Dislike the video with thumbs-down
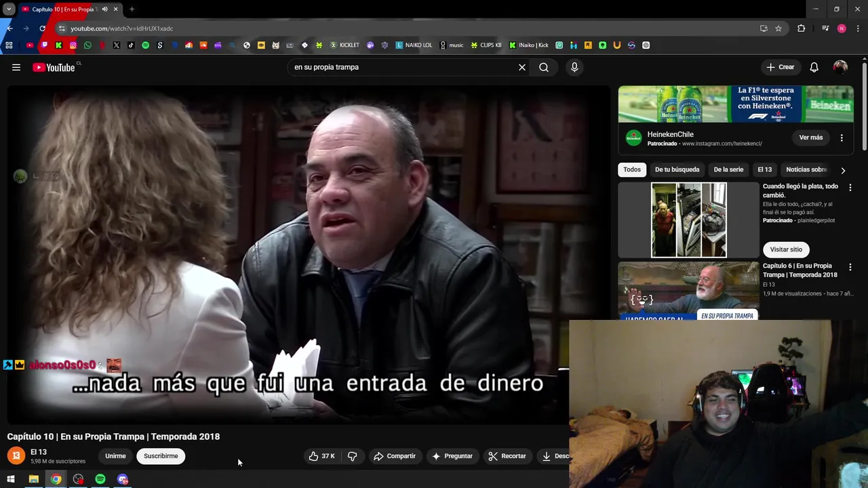868x488 pixels. coord(352,456)
